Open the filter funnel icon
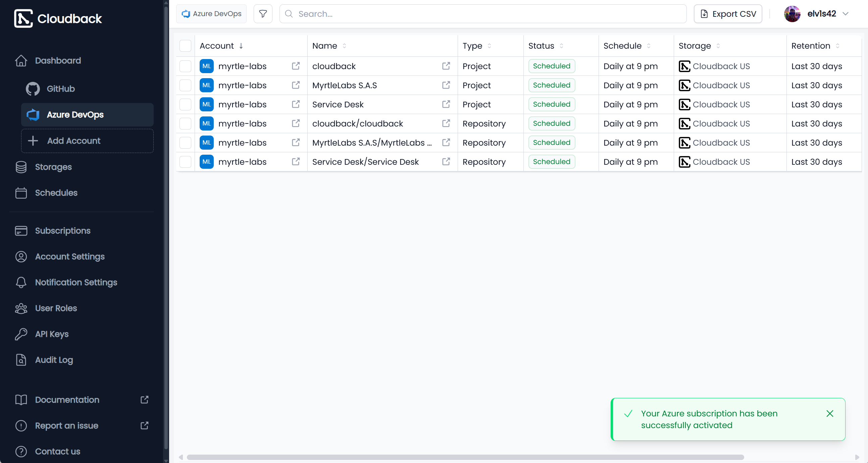Screen dimensions: 868x463 pyautogui.click(x=263, y=14)
